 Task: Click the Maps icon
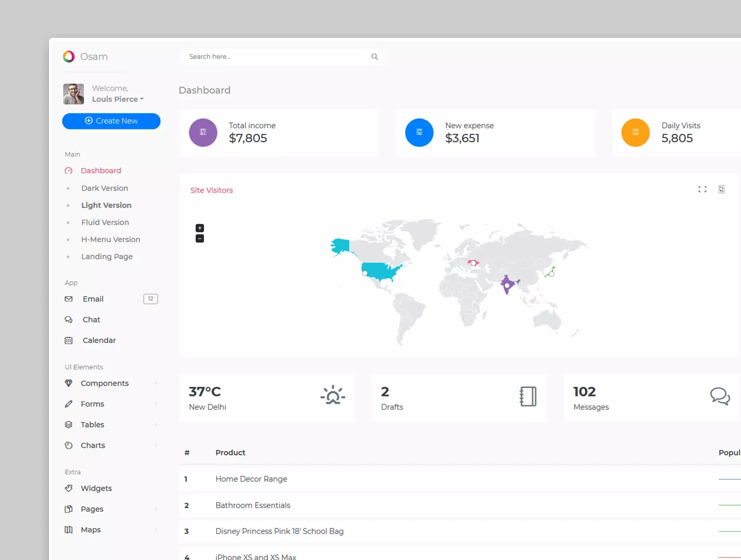pyautogui.click(x=69, y=530)
